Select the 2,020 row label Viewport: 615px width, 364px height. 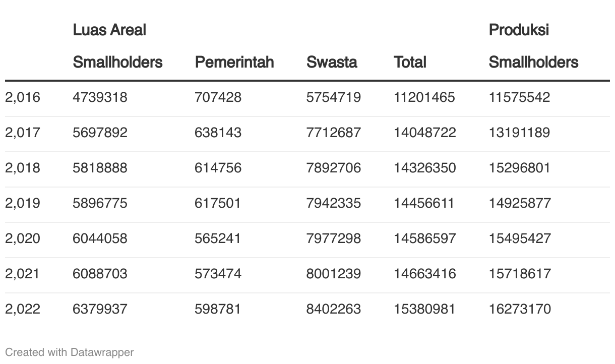coord(23,238)
